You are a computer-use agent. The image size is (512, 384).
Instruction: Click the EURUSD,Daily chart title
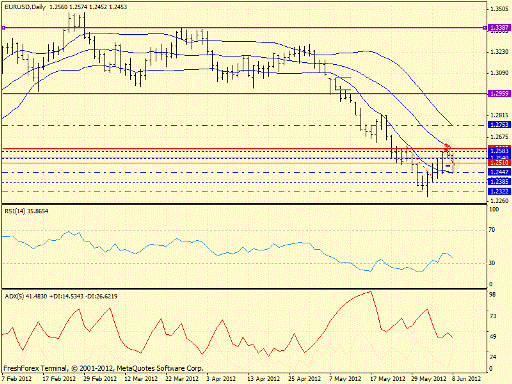point(66,6)
